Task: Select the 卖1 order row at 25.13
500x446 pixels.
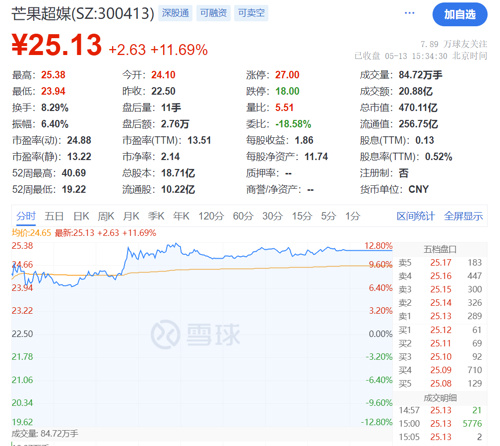Action: click(x=440, y=316)
